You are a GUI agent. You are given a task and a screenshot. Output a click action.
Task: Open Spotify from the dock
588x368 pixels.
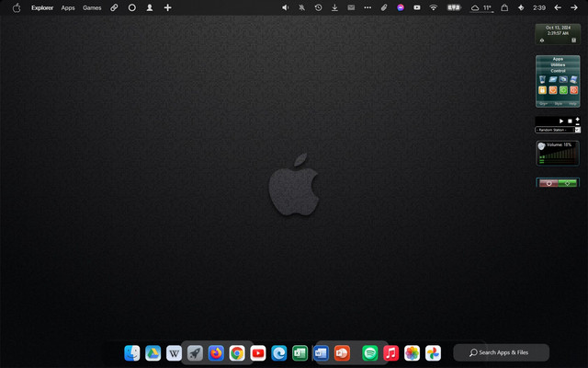369,353
